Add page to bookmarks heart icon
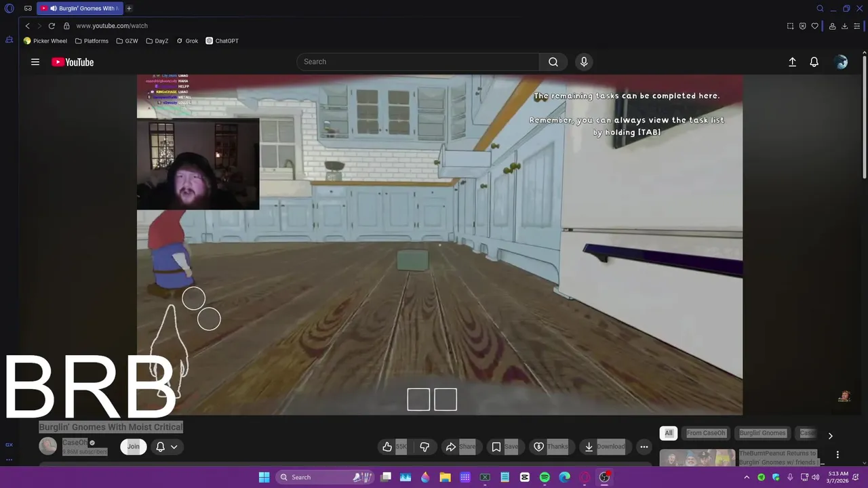 tap(814, 26)
